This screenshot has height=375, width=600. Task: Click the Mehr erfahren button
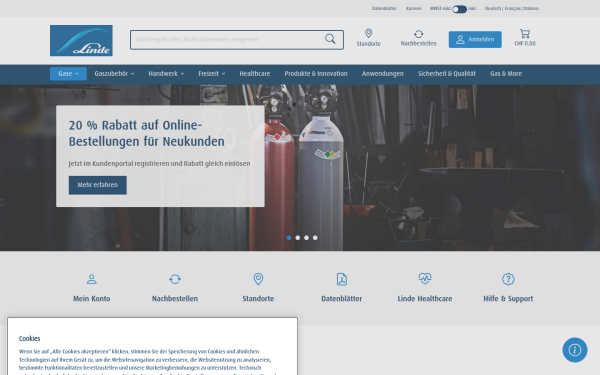(98, 185)
